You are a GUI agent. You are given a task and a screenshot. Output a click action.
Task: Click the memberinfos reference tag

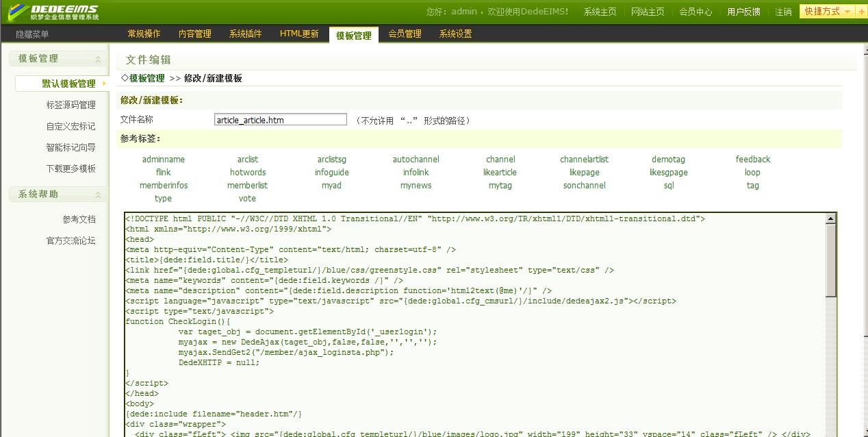click(x=164, y=186)
